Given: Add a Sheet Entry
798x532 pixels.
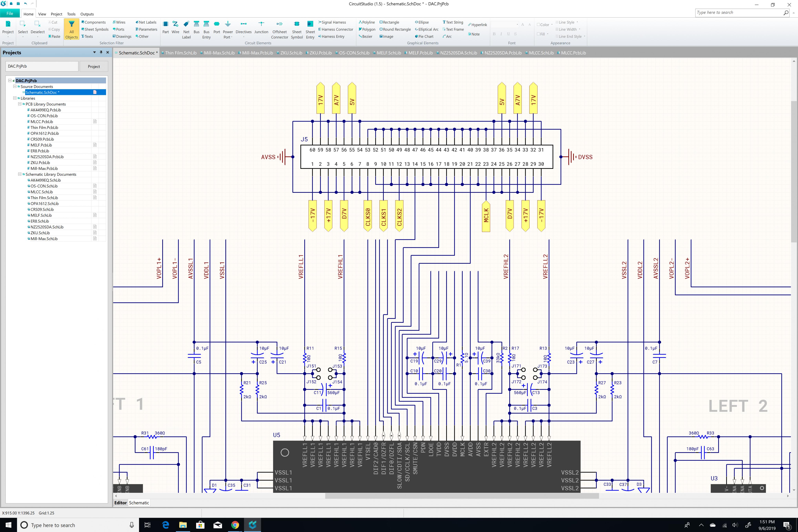Looking at the screenshot, I should click(310, 30).
